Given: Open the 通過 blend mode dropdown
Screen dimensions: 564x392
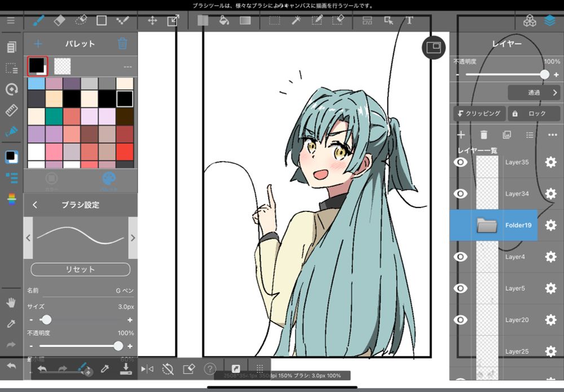Looking at the screenshot, I should [x=534, y=93].
